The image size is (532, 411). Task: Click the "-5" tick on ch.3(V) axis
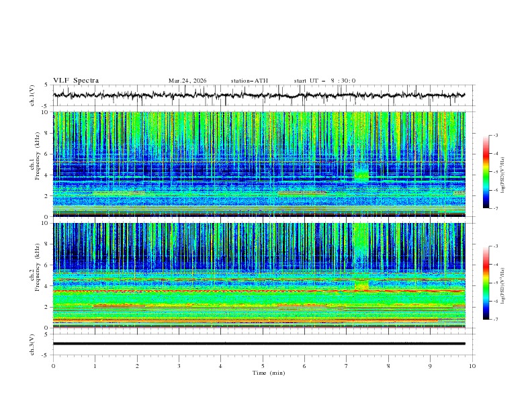pos(46,355)
